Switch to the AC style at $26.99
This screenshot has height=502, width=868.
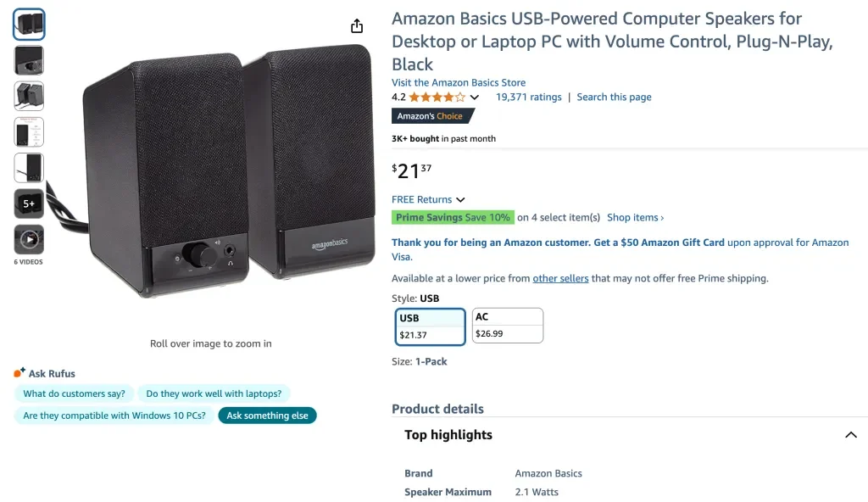point(507,325)
